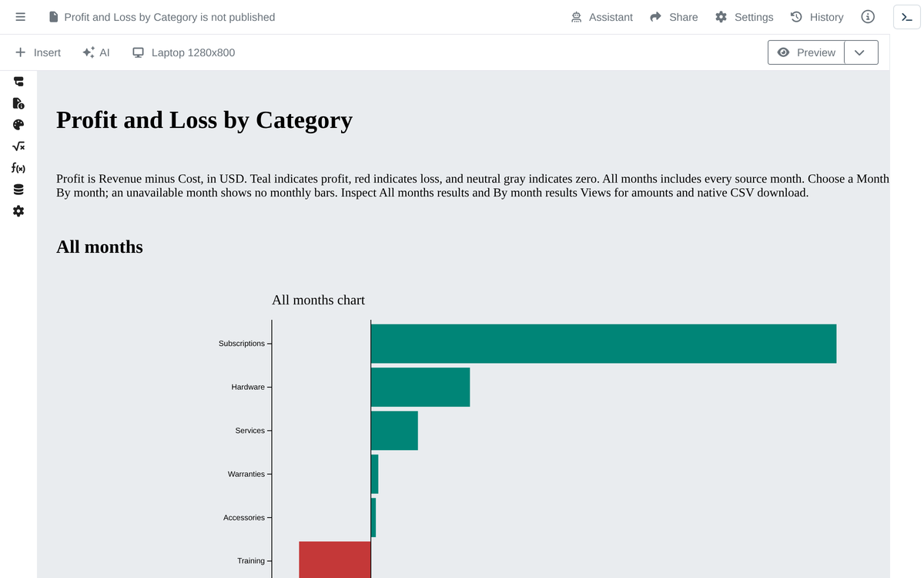924x578 pixels.
Task: Click the info circle icon
Action: coord(868,17)
